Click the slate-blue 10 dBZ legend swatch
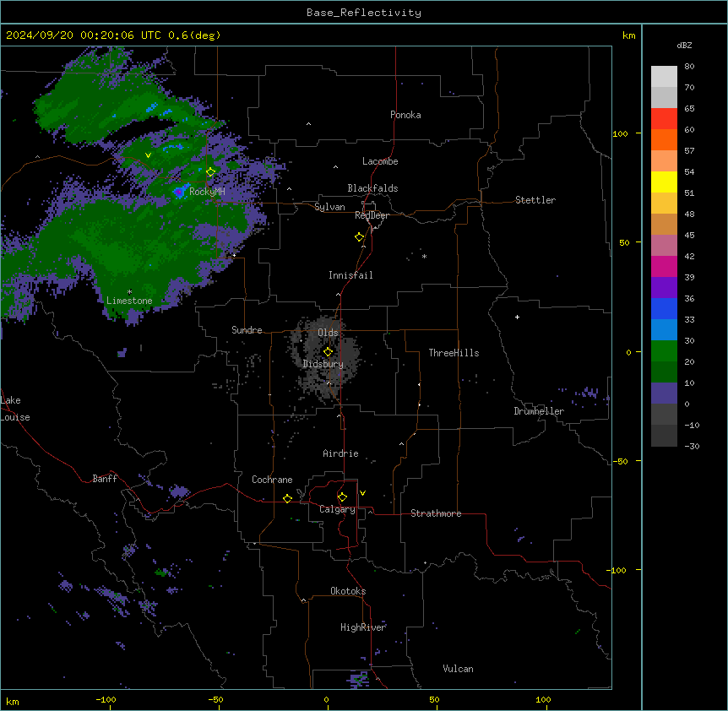 coord(664,393)
